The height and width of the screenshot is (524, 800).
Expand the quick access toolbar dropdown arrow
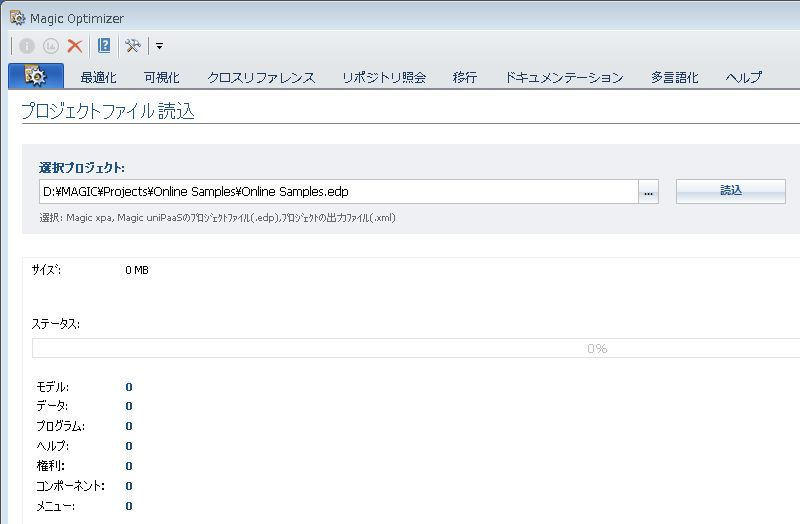(159, 47)
